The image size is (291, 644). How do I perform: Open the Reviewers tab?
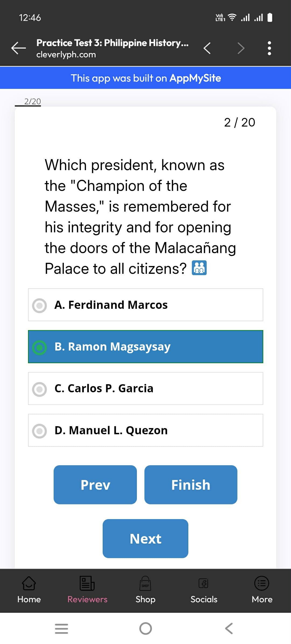point(87,589)
